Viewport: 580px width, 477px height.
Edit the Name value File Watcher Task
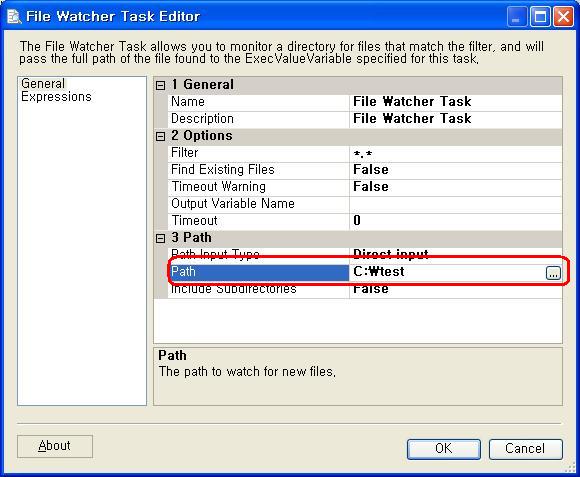(455, 102)
